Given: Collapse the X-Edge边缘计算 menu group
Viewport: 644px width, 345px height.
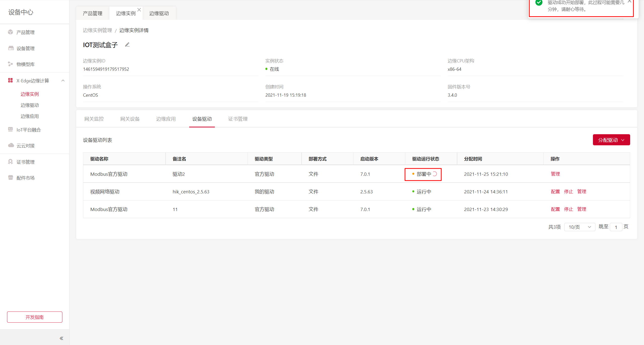Looking at the screenshot, I should pyautogui.click(x=63, y=81).
